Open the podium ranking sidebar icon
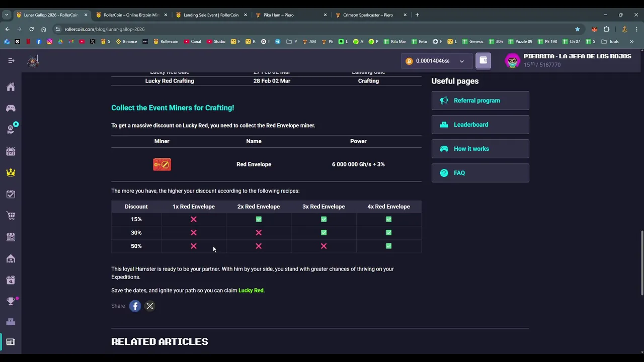 click(11, 322)
